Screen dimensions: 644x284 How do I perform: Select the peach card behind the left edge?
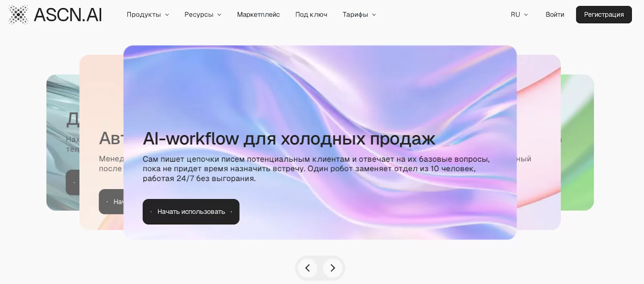pyautogui.click(x=101, y=101)
